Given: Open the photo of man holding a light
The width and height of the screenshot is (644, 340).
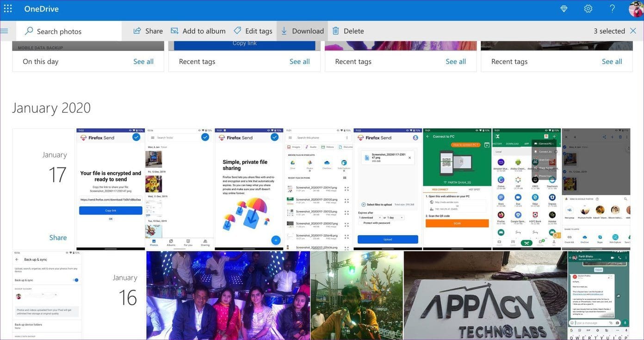Looking at the screenshot, I should (357, 296).
